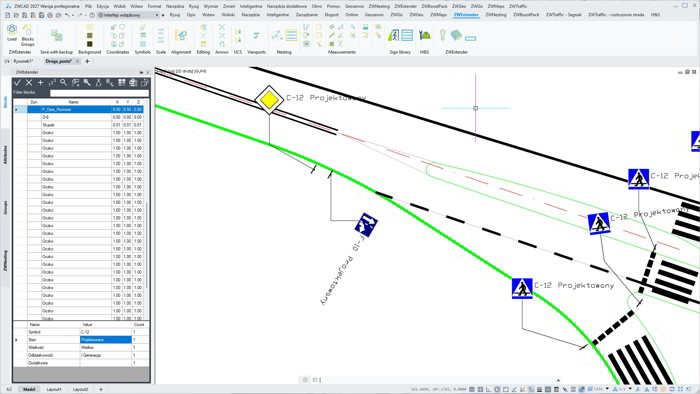
Task: Open the Edycja menu
Action: point(103,6)
